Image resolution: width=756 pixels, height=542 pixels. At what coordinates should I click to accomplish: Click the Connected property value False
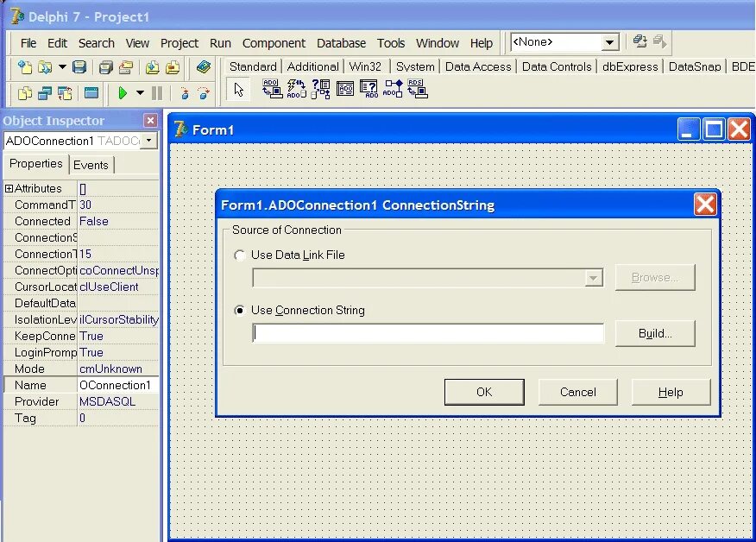[x=118, y=221]
